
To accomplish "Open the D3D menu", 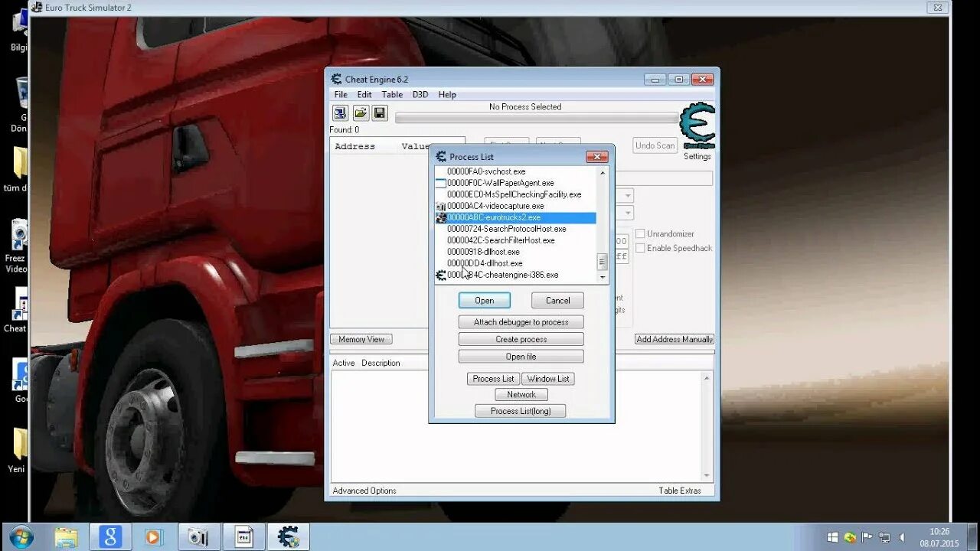I will [420, 95].
